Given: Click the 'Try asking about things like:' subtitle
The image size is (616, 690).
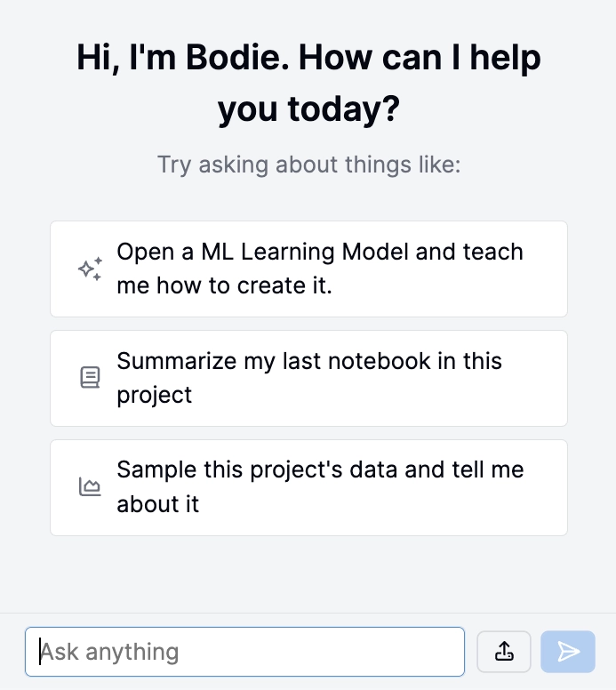Looking at the screenshot, I should pyautogui.click(x=308, y=165).
